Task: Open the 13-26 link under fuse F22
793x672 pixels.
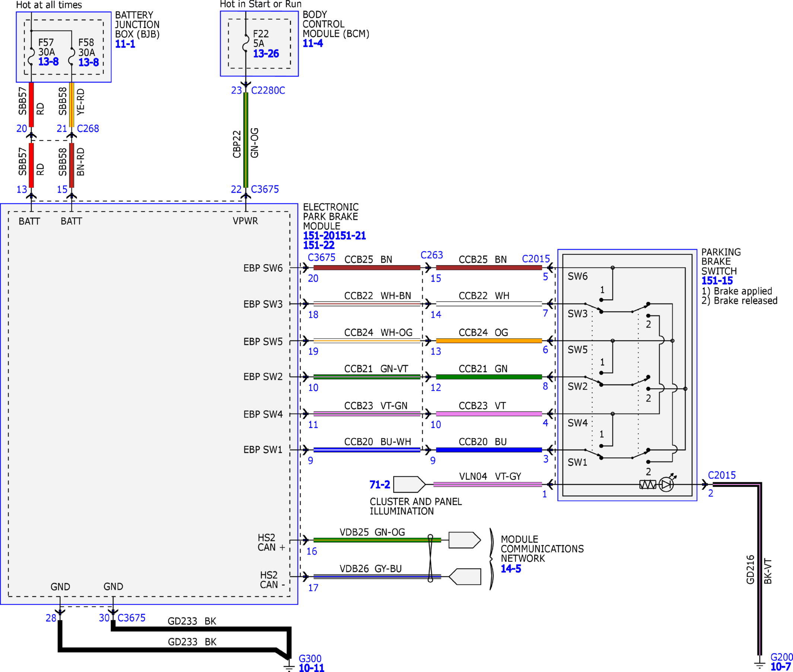Action: [266, 53]
